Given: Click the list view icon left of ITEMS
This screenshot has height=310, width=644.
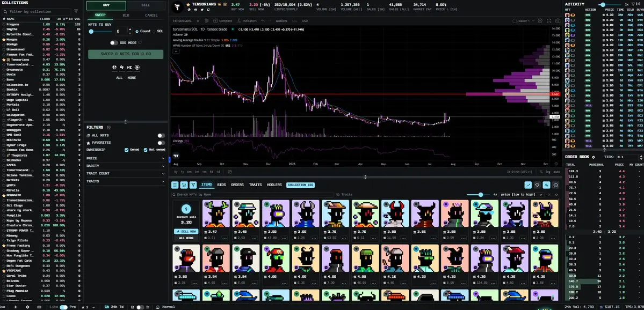Looking at the screenshot, I should pos(175,185).
